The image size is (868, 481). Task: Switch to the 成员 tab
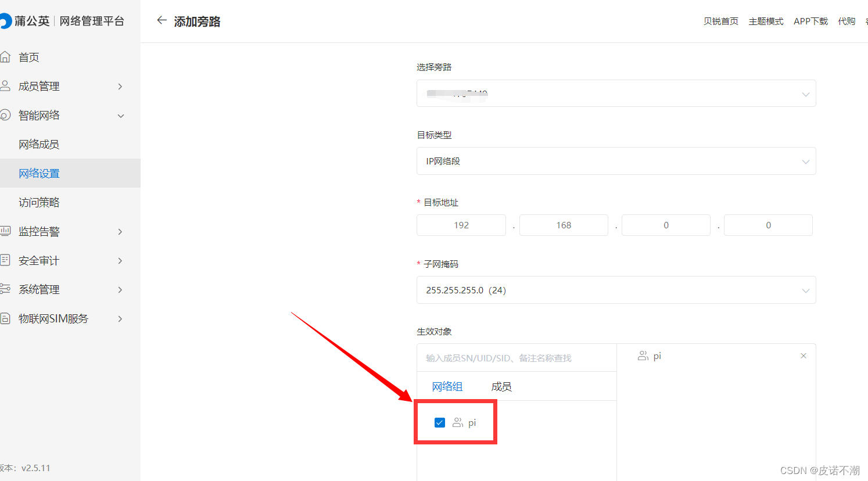[501, 386]
